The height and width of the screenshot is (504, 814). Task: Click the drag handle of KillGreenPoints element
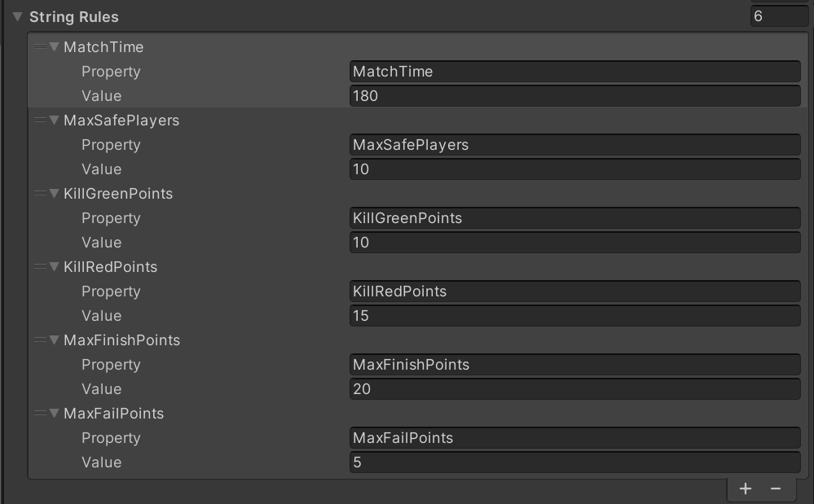(40, 194)
